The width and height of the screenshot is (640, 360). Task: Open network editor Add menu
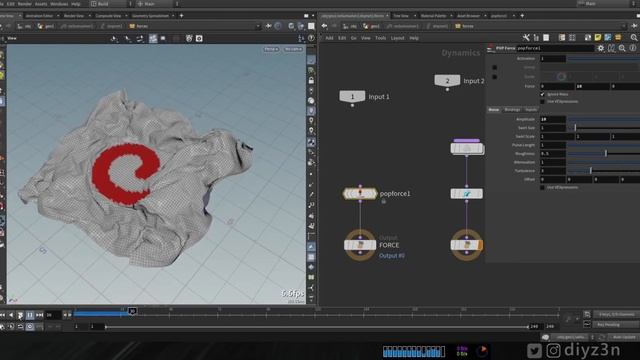(329, 38)
